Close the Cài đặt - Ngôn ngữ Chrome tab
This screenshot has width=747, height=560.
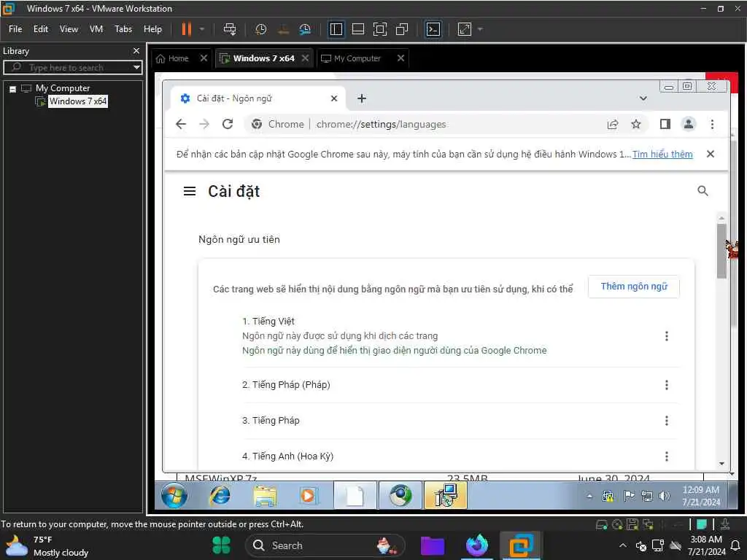334,98
